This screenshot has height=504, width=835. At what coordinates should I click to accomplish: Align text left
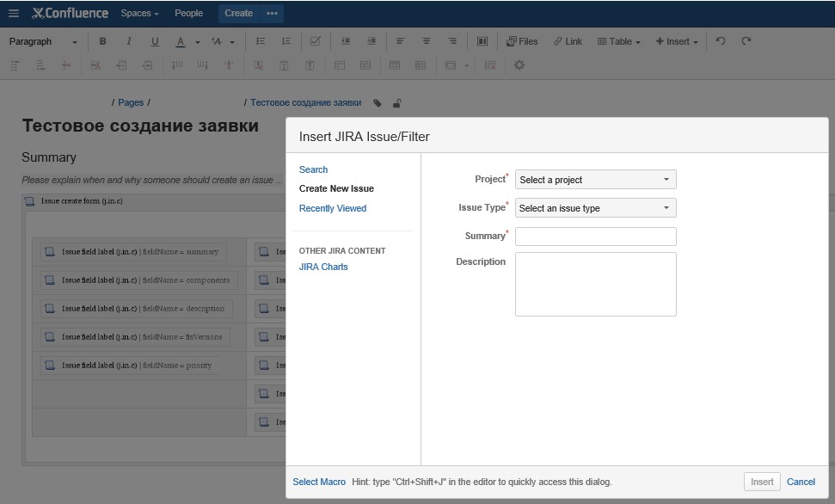pyautogui.click(x=401, y=41)
